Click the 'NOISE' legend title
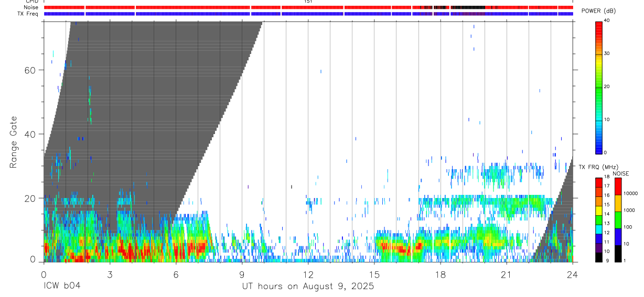This screenshot has width=644, height=297. 620,173
